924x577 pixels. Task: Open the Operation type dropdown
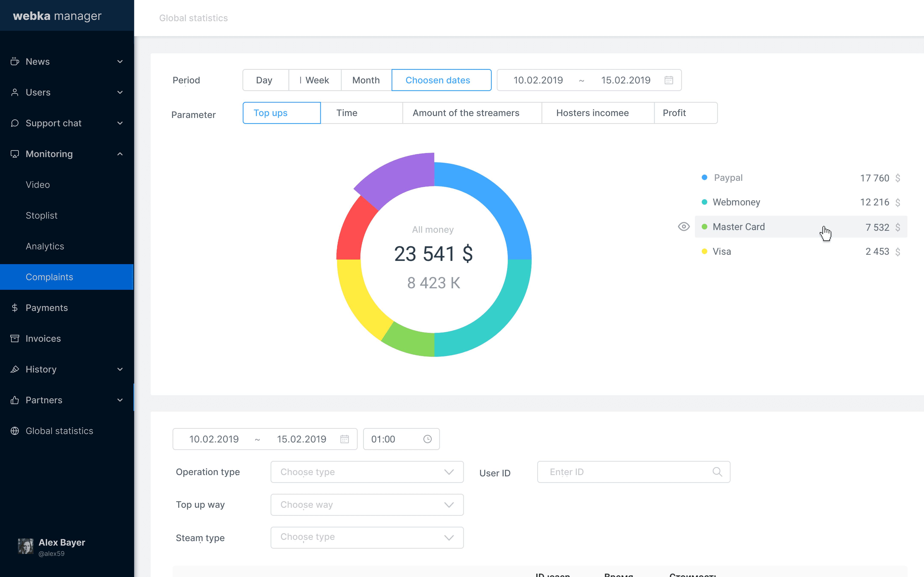[367, 472]
